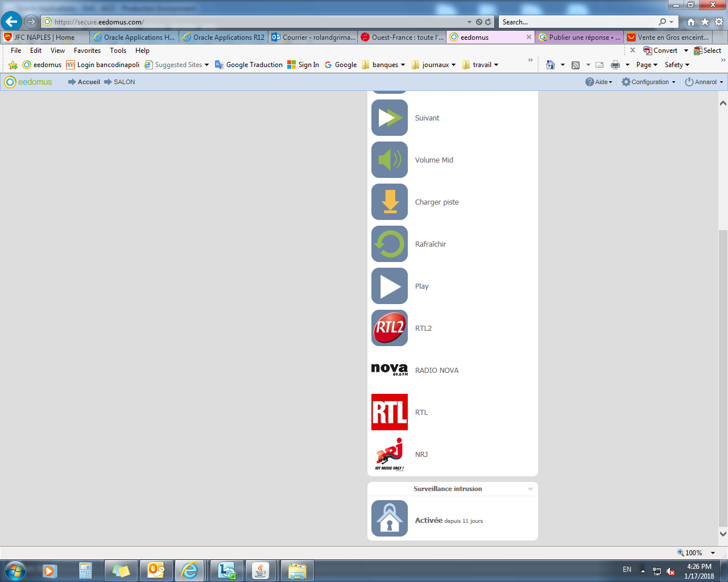Select the RTL2 radio station icon
The image size is (728, 582).
pos(390,328)
